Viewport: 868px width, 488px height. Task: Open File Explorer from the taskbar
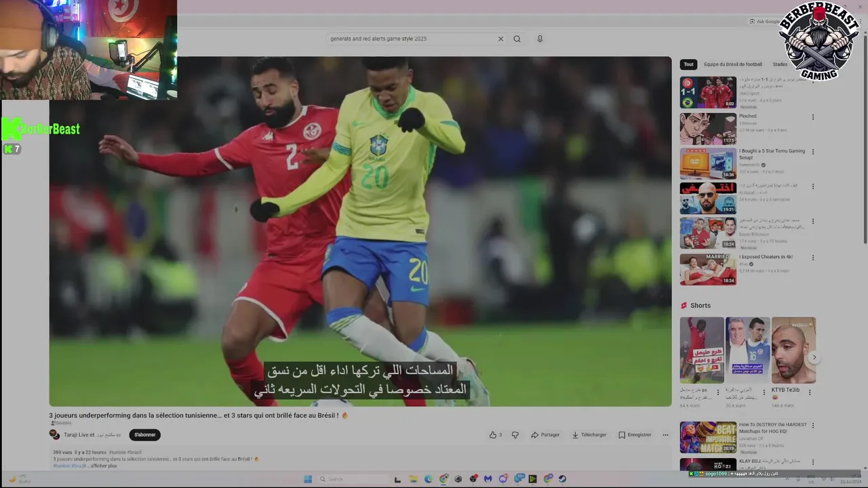coord(413,479)
